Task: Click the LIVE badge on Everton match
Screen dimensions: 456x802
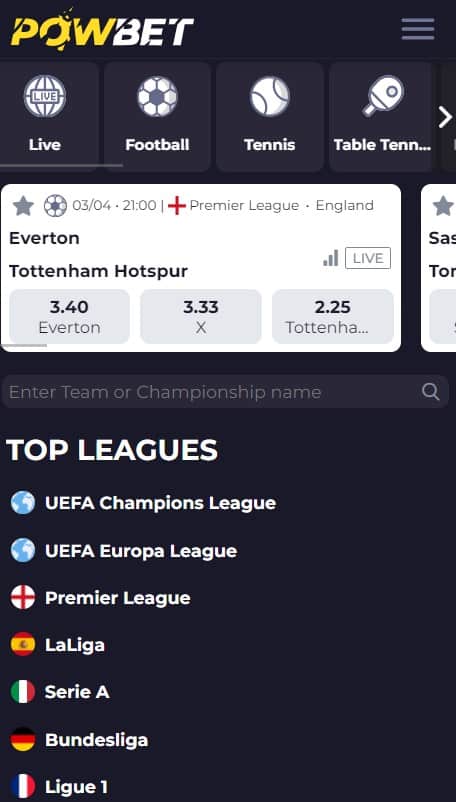Action: 368,258
